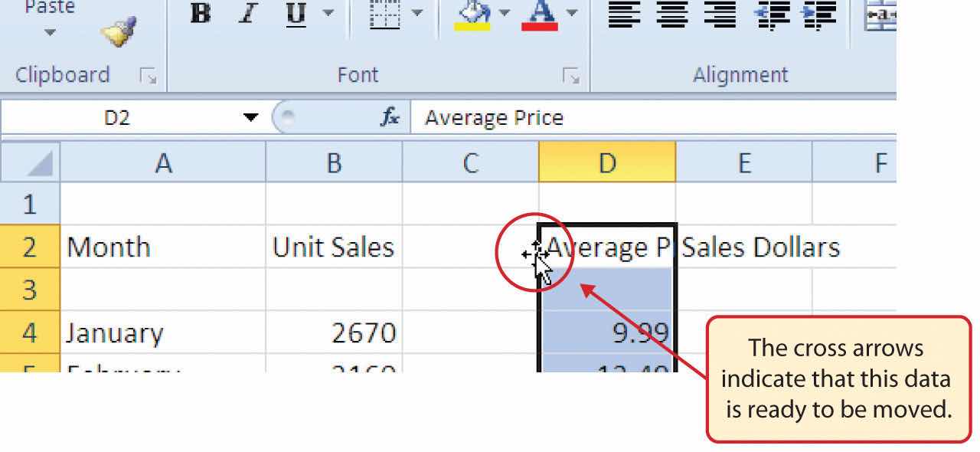Align text left
Image resolution: width=980 pixels, height=452 pixels.
(624, 15)
